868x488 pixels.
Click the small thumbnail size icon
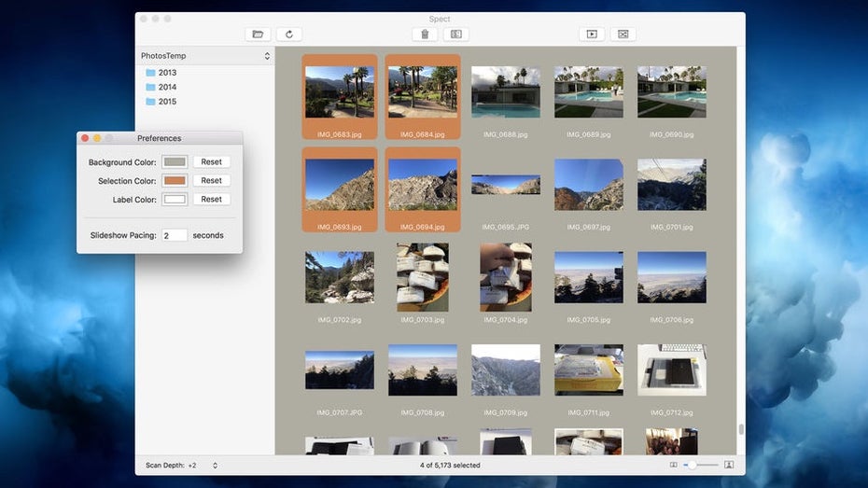click(x=674, y=465)
